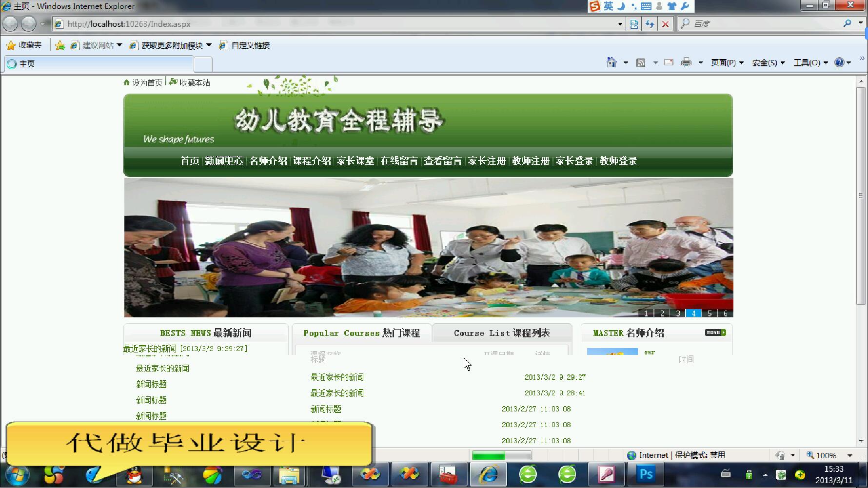
Task: Open the 工具(O) menu
Action: [811, 63]
